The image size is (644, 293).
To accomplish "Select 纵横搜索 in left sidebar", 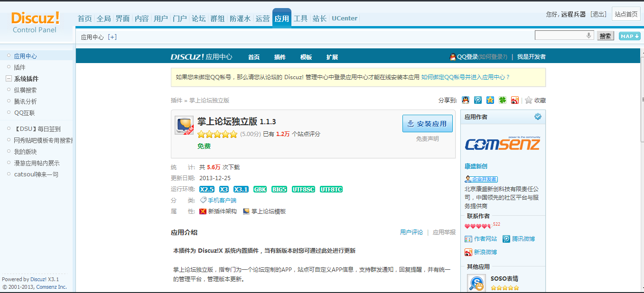I will (25, 90).
